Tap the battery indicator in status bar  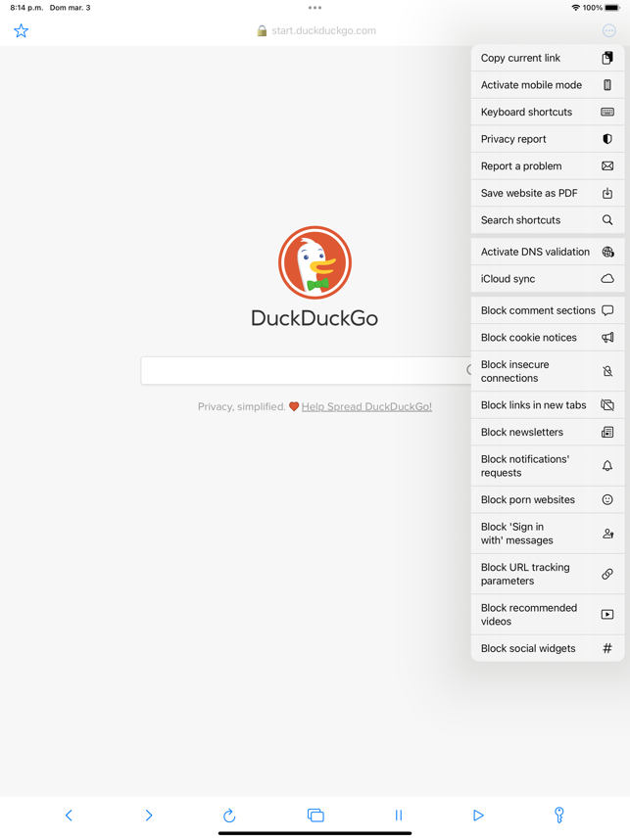tap(612, 8)
